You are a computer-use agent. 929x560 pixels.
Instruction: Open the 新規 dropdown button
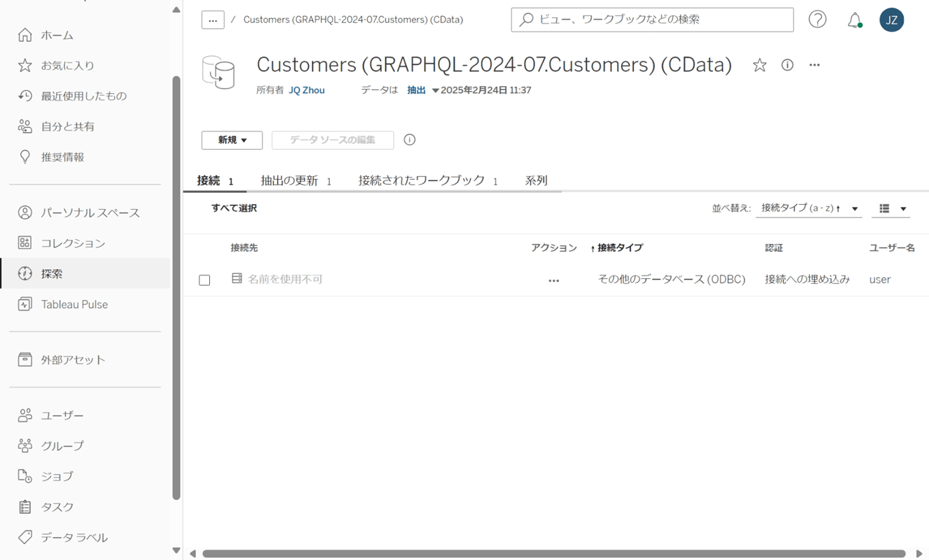point(232,140)
